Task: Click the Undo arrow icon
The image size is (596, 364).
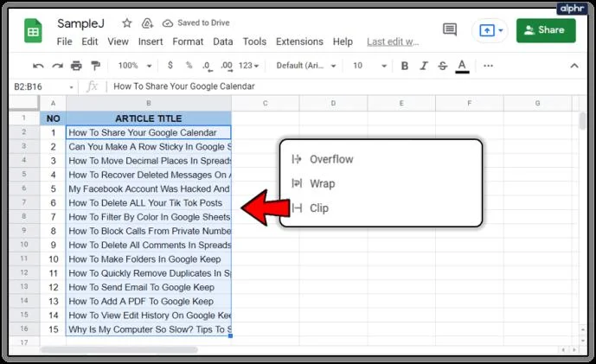Action: [x=38, y=66]
